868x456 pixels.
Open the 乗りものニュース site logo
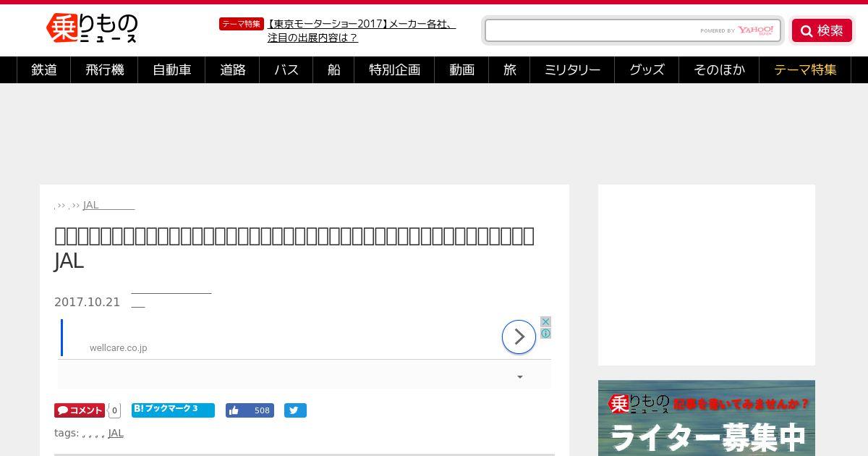point(92,29)
